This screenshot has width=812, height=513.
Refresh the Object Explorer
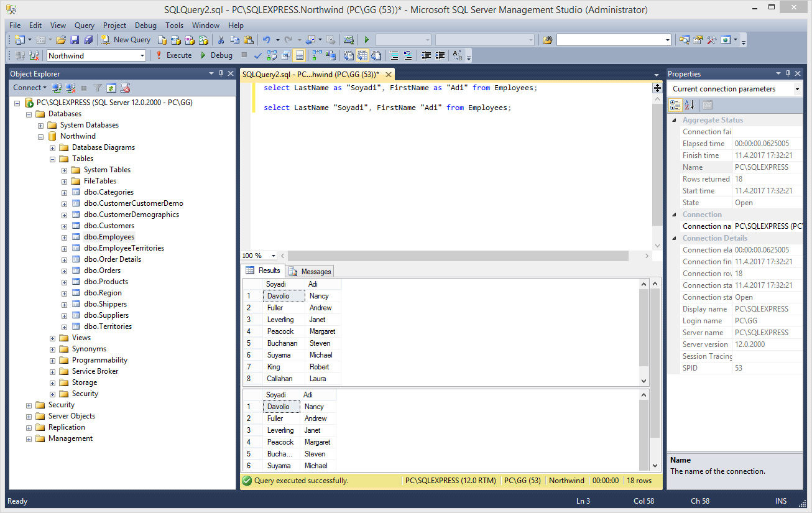click(111, 87)
